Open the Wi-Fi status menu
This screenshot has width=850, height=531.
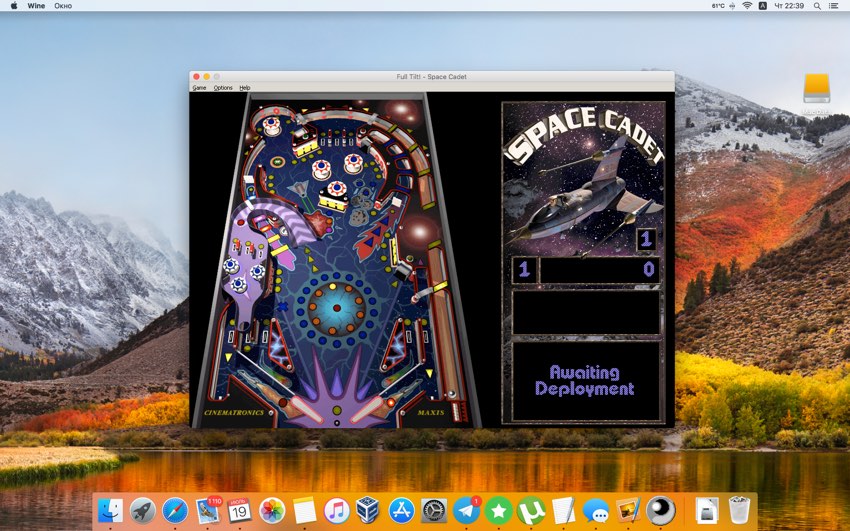click(x=746, y=6)
